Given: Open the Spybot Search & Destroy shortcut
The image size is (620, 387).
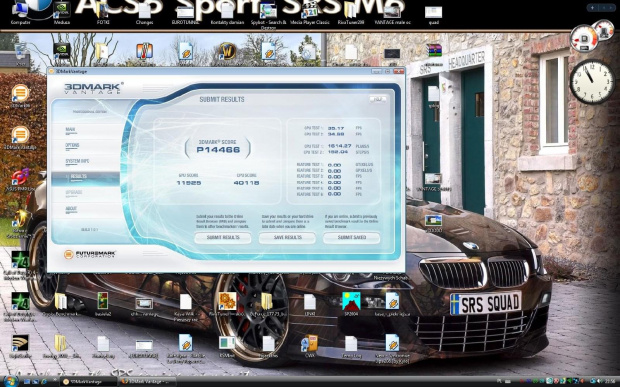Looking at the screenshot, I should [x=268, y=15].
